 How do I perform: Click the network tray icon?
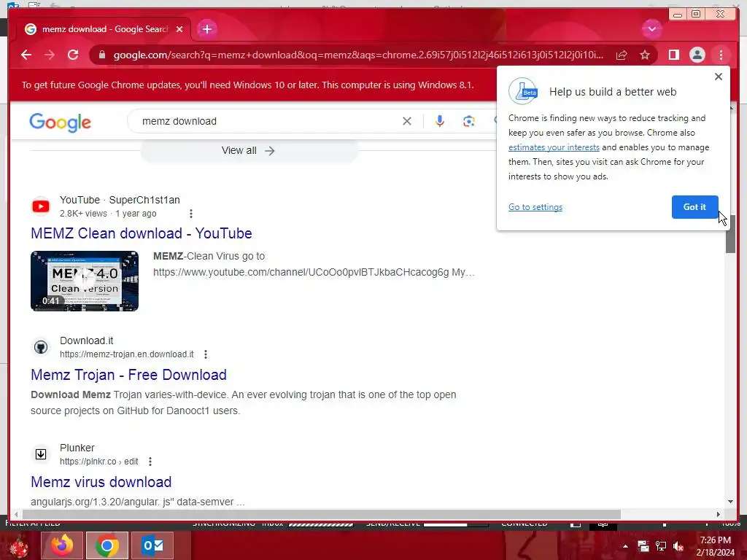point(661,546)
